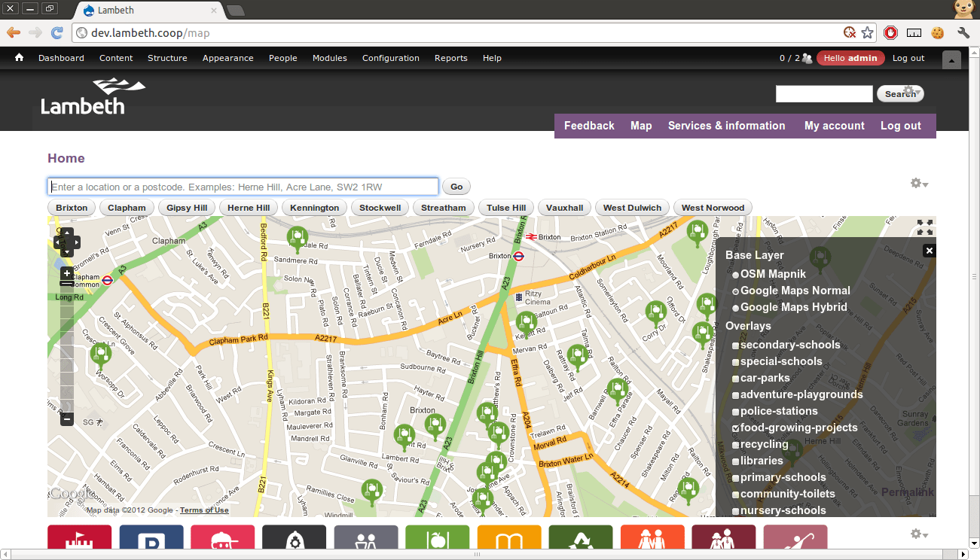980x560 pixels.
Task: Focus the location or postcode field
Action: click(243, 187)
